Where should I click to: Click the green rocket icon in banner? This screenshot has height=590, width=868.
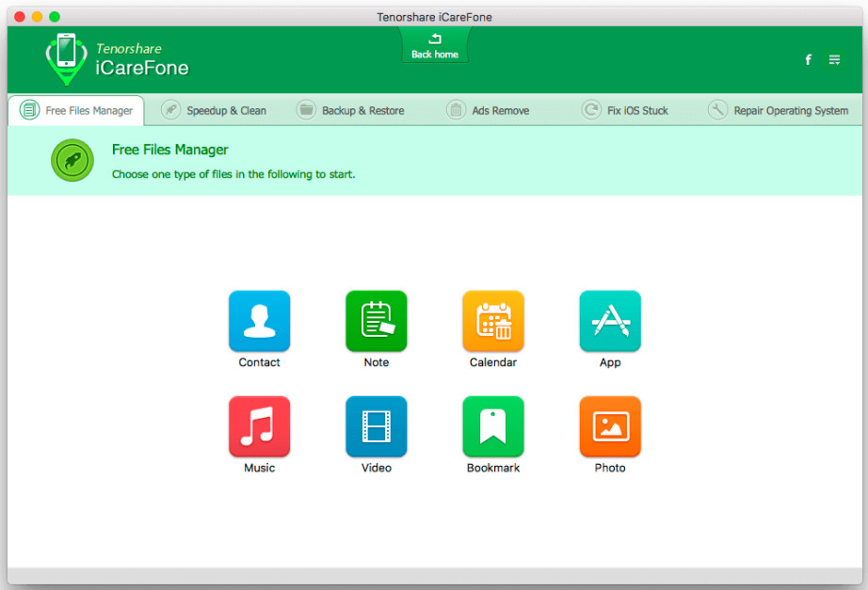coord(72,160)
